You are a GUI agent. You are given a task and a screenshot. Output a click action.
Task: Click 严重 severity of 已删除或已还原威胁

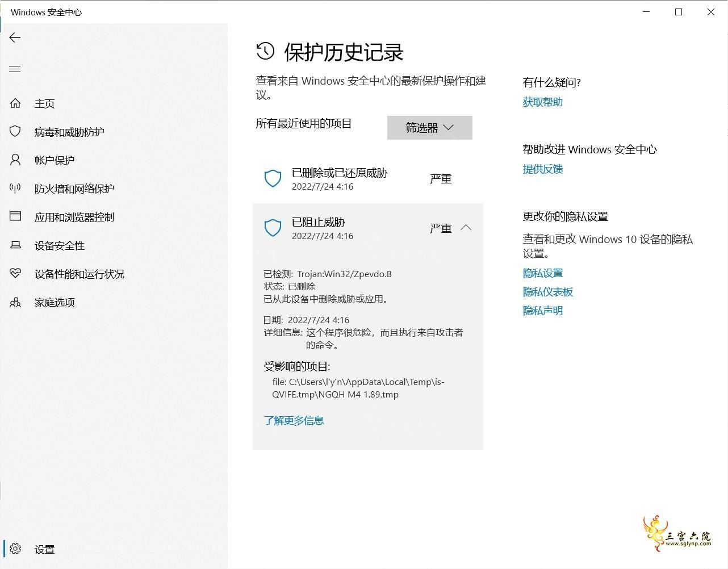click(x=441, y=179)
